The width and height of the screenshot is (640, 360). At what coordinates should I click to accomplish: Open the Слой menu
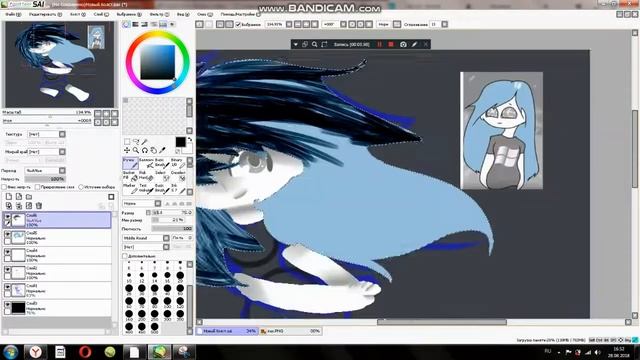coord(101,14)
